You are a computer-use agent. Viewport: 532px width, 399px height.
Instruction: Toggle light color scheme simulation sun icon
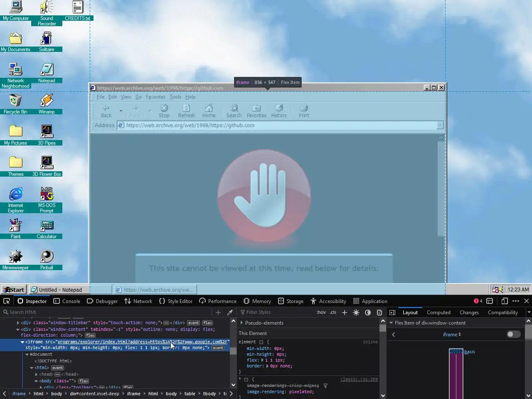pyautogui.click(x=356, y=312)
